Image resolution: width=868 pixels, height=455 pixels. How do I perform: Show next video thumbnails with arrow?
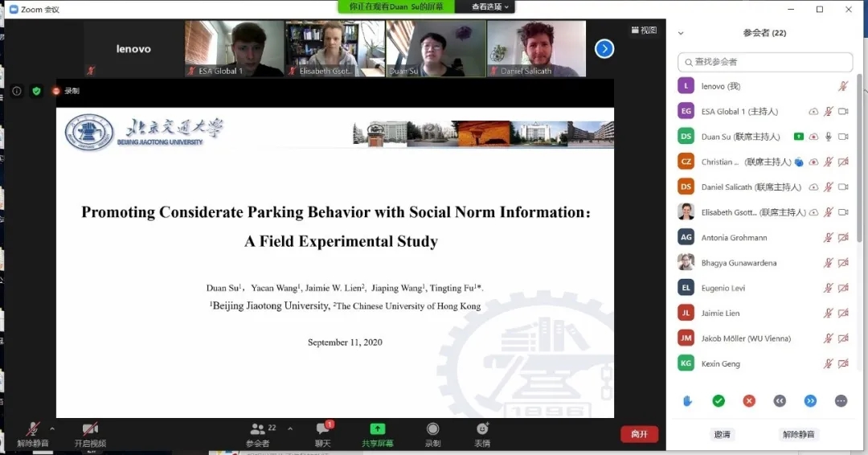604,49
